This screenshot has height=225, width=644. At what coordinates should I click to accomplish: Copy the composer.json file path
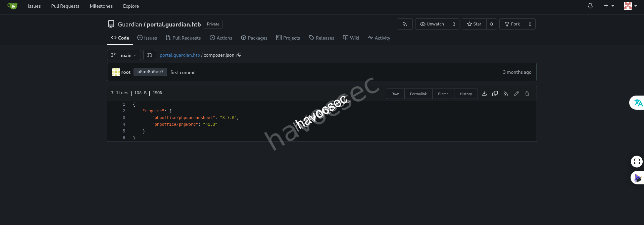[x=239, y=55]
